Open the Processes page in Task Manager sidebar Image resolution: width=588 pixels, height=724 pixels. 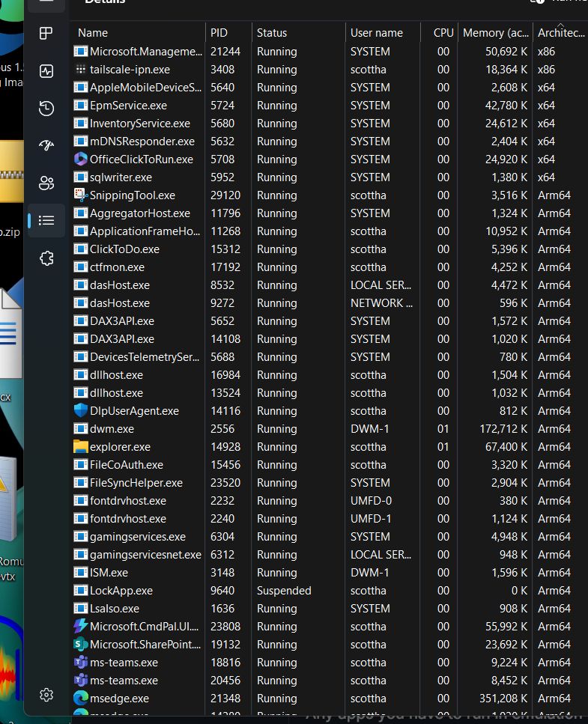click(46, 33)
